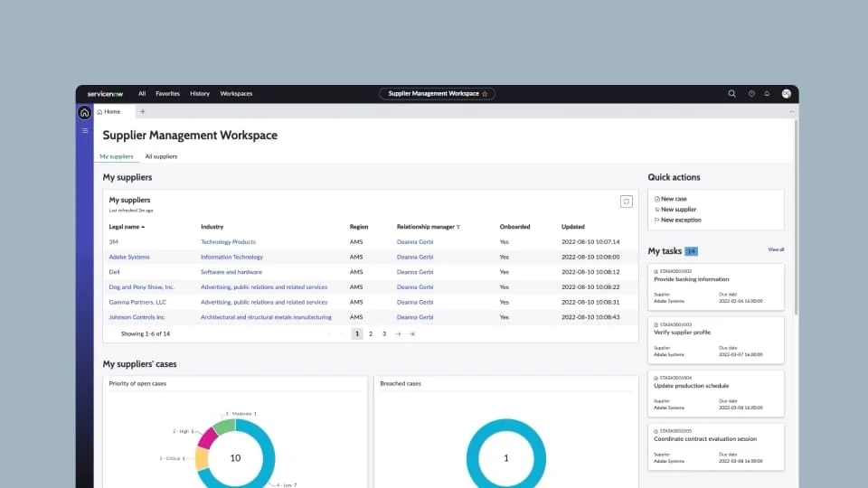Click the Low segment of priority donut
Screen dimensions: 868x488
(x=269, y=454)
